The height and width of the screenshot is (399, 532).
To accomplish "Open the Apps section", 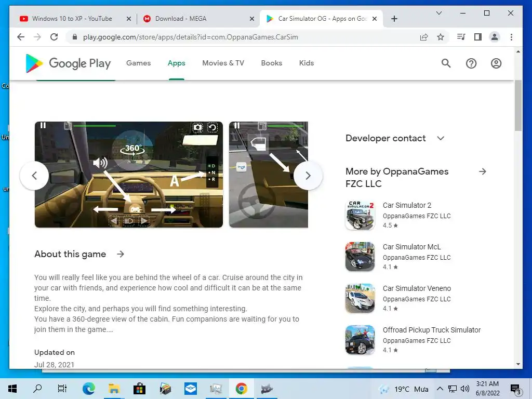I will coord(177,63).
